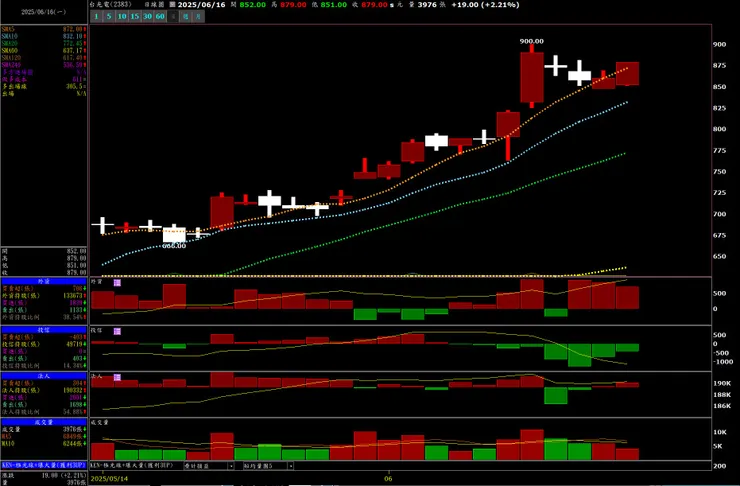The height and width of the screenshot is (486, 740).
Task: Click the blue 外資 panel header
Action: pyautogui.click(x=44, y=281)
